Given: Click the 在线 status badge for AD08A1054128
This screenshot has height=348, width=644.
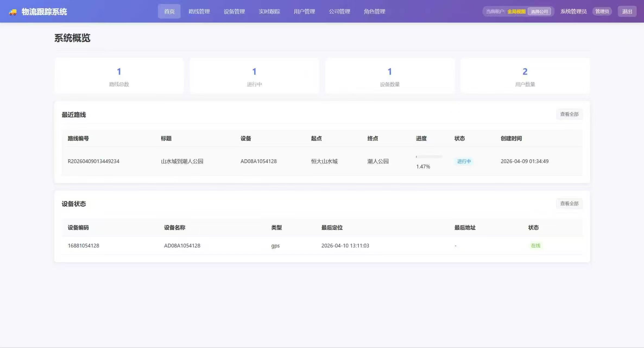Looking at the screenshot, I should click(535, 246).
